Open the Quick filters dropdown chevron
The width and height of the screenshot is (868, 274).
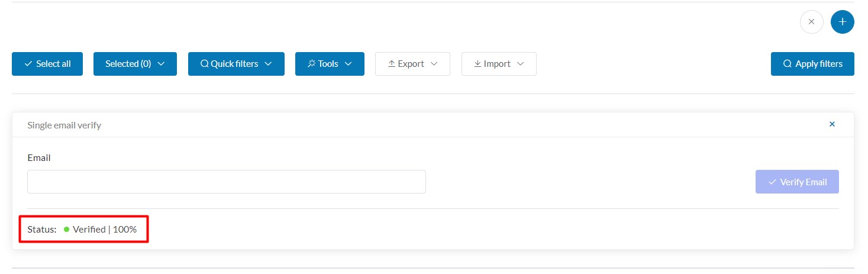[x=268, y=64]
